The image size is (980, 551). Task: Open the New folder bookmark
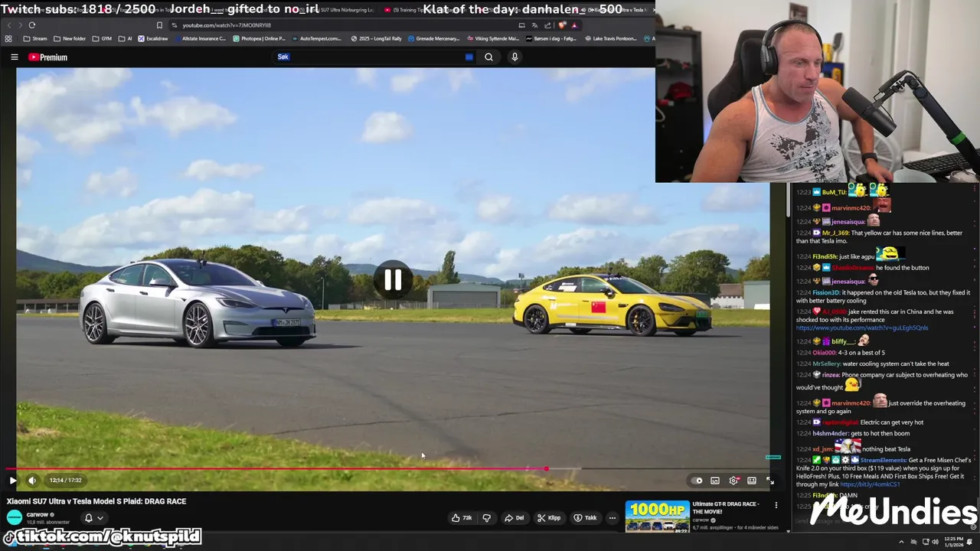point(70,38)
